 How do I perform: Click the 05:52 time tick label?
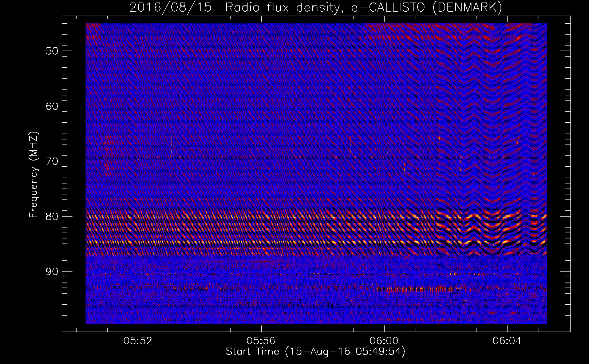[138, 341]
